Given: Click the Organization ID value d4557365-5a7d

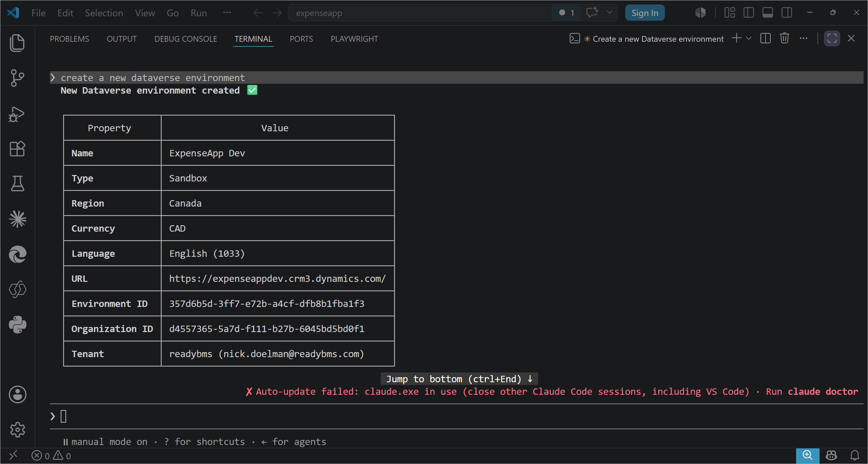Looking at the screenshot, I should pos(267,329).
